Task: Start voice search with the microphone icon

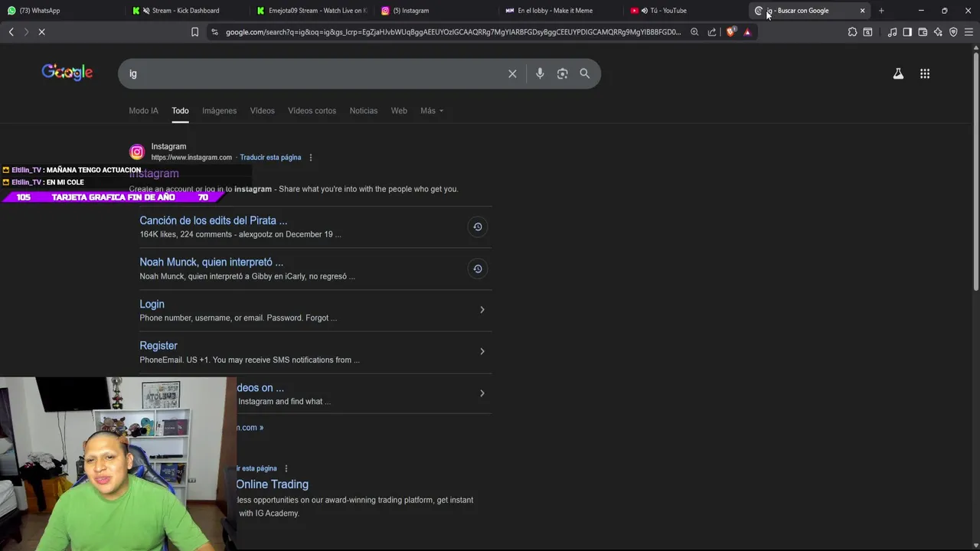Action: pyautogui.click(x=540, y=73)
